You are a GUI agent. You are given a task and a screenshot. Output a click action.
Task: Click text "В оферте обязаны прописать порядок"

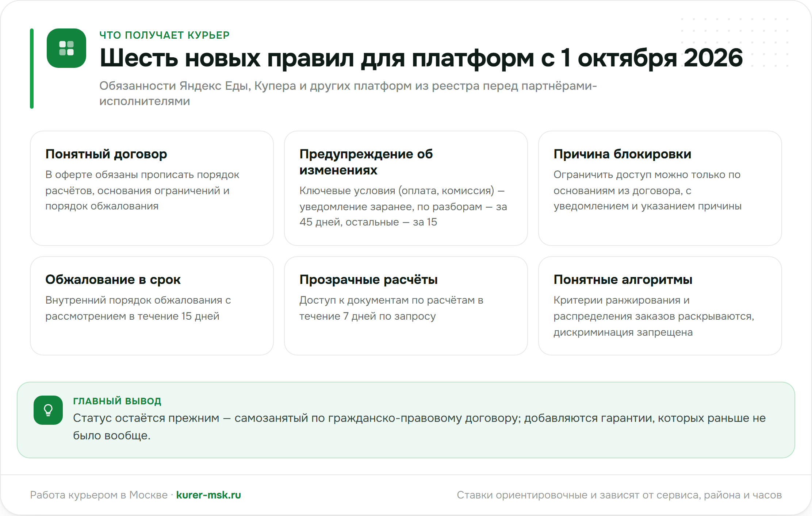(x=142, y=175)
